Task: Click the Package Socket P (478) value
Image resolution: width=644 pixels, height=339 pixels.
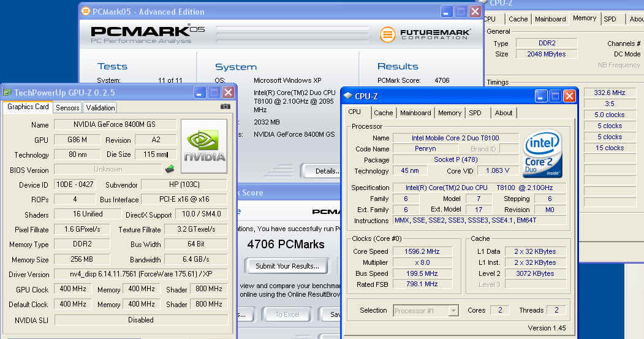Action: (455, 160)
